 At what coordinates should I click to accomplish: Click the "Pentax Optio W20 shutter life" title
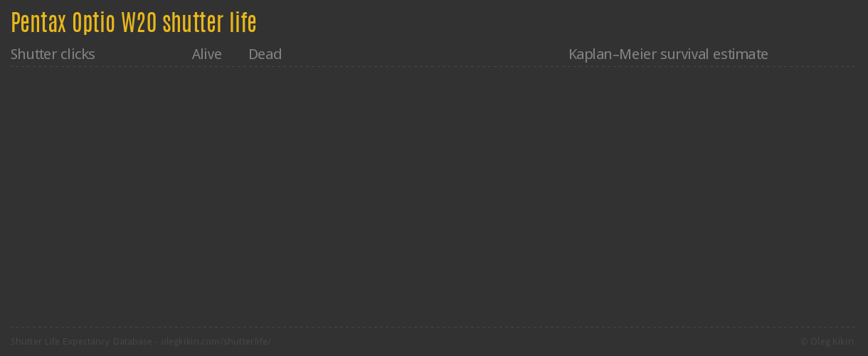pyautogui.click(x=134, y=23)
